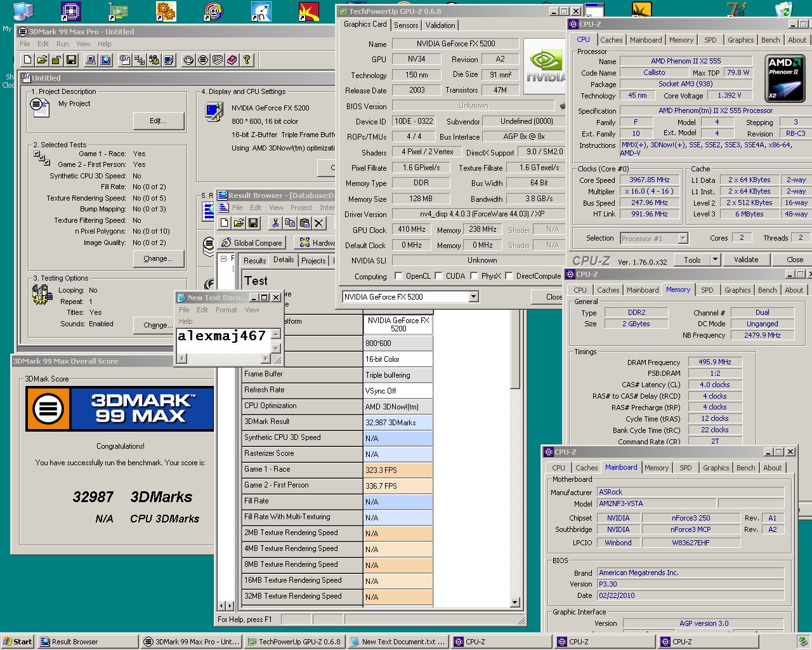Select SPD tab in Mainboard CPU-Z window
This screenshot has width=812, height=650.
click(x=686, y=468)
